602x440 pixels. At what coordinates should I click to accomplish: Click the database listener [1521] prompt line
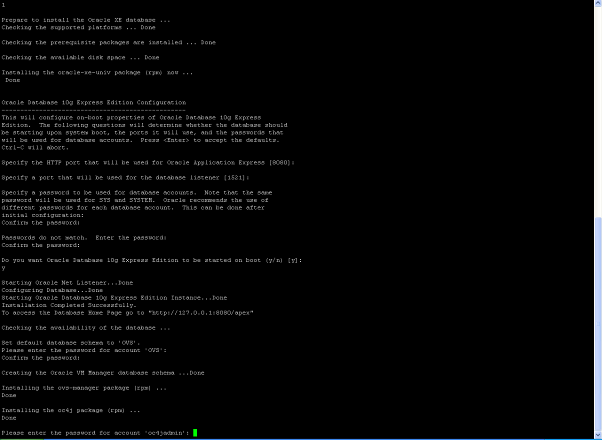[x=126, y=178]
